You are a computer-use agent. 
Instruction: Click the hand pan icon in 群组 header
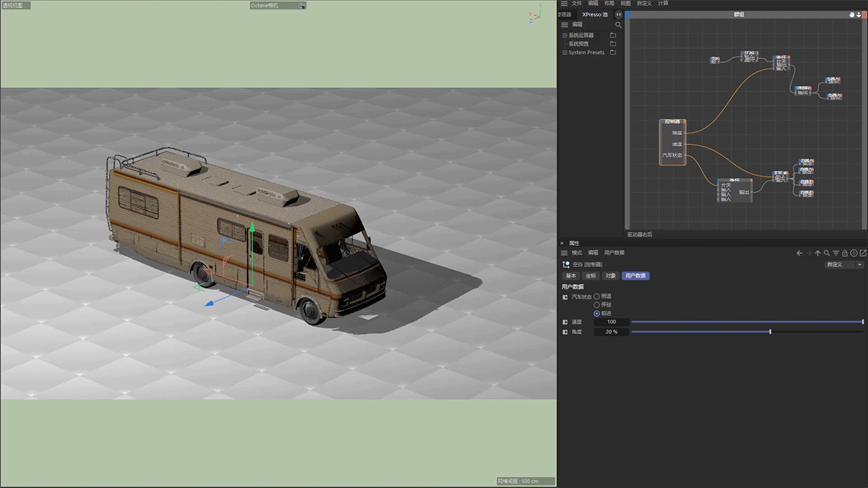852,14
